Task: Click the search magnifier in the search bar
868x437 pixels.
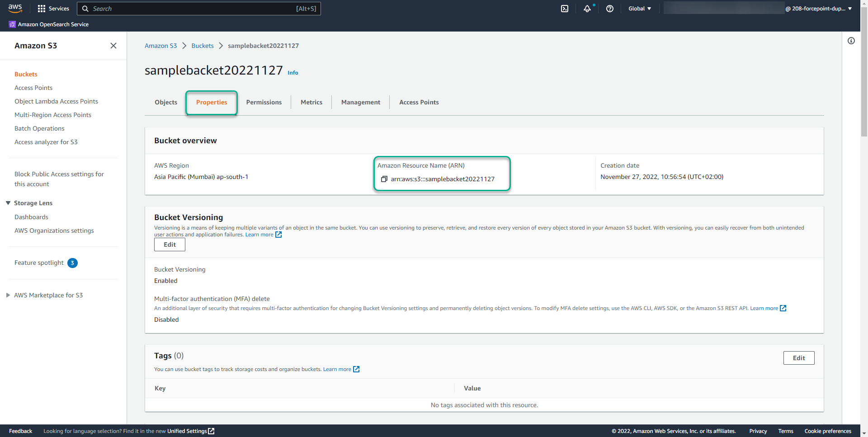Action: point(85,9)
